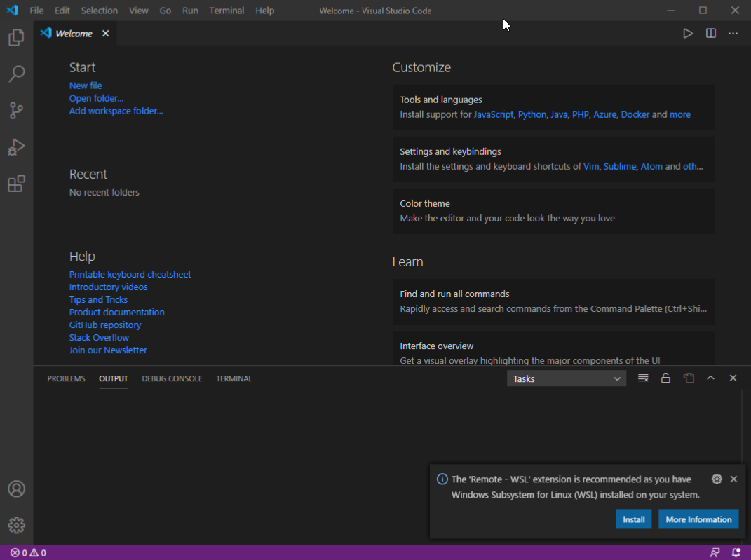751x560 pixels.
Task: Open notification settings gear menu
Action: pyautogui.click(x=716, y=479)
